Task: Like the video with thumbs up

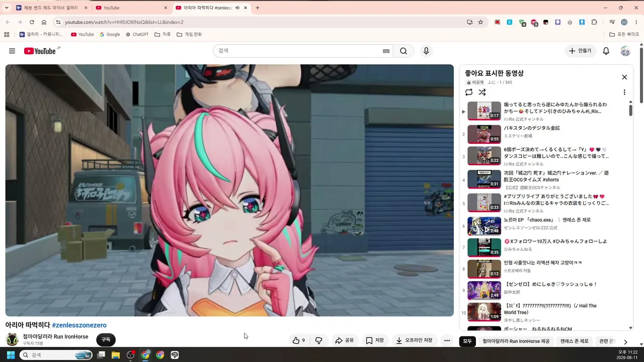Action: click(299, 340)
